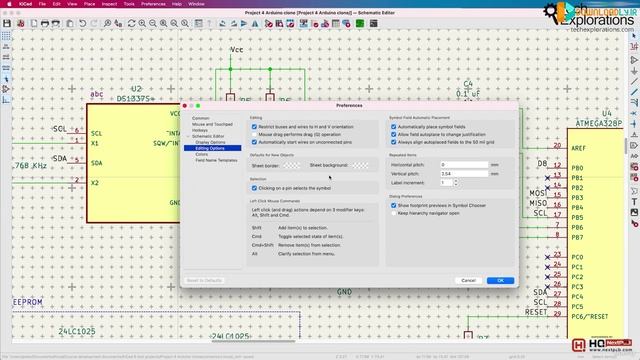Click the Undo arrow in toolbar
Screen dimensions: 640x360
click(x=82, y=24)
